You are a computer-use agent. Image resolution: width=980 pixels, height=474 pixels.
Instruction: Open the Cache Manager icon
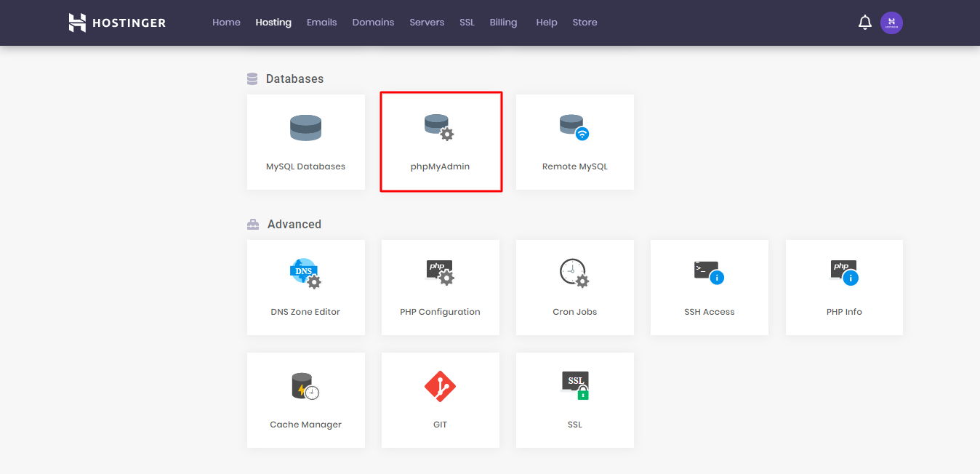tap(305, 386)
